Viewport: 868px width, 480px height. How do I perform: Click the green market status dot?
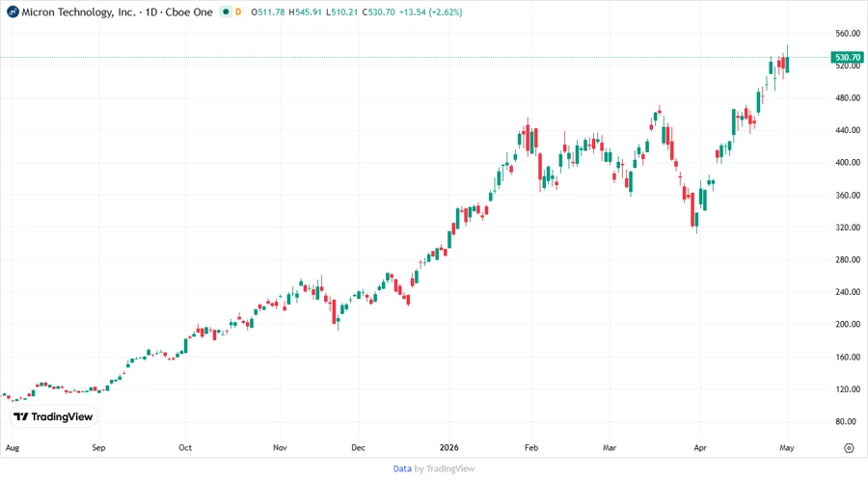tap(226, 12)
